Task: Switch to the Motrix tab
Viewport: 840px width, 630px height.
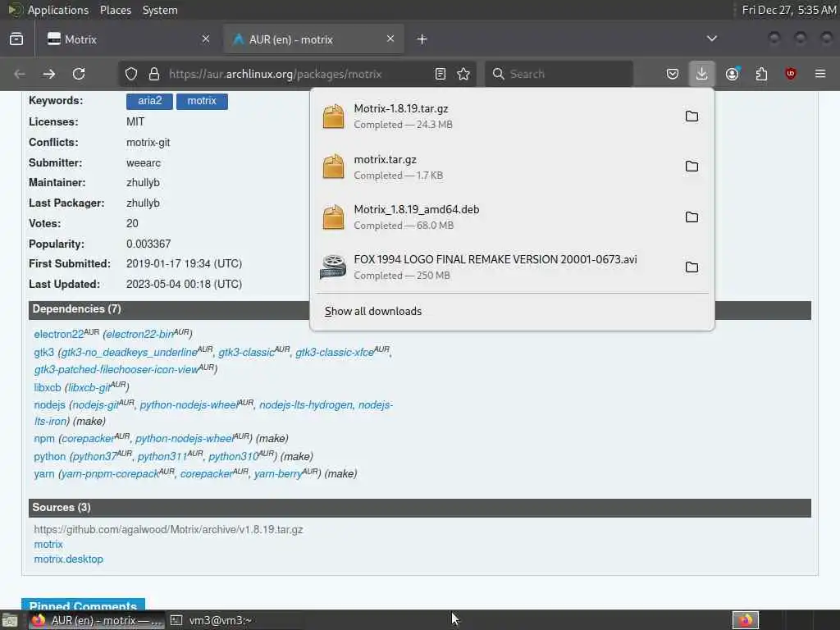Action: point(129,39)
